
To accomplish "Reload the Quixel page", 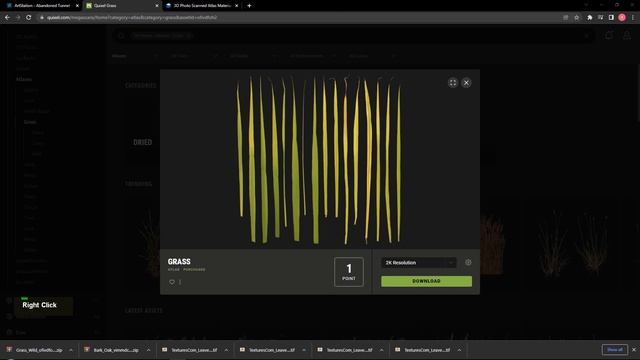I will click(29, 18).
